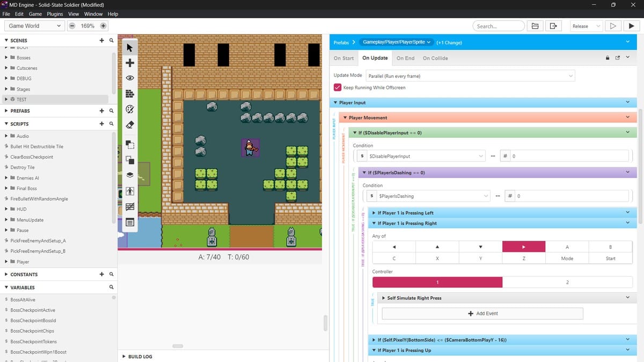The width and height of the screenshot is (644, 362).
Task: Toggle the right arrow input button
Action: (524, 247)
